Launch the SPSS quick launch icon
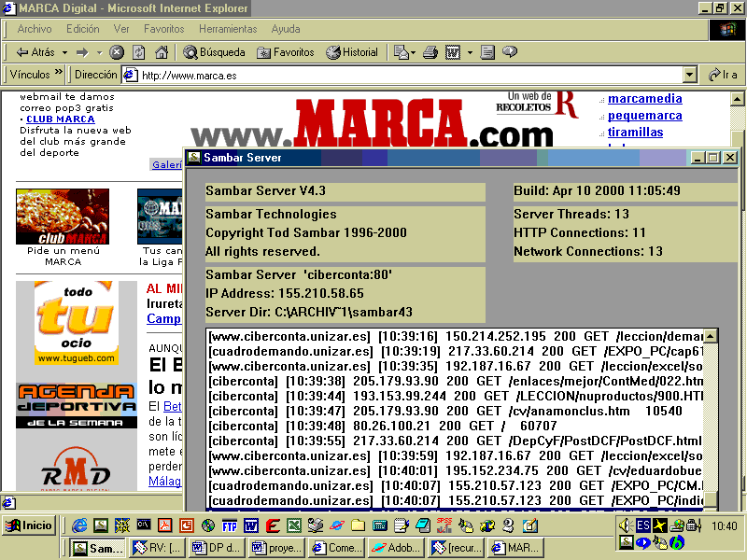 (x=444, y=525)
